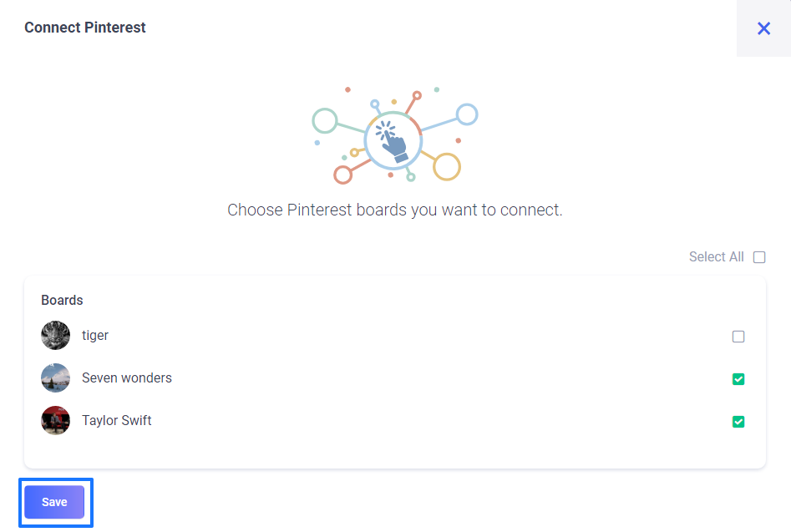
Task: Click the Taylor Swift board thumbnail
Action: (x=55, y=421)
